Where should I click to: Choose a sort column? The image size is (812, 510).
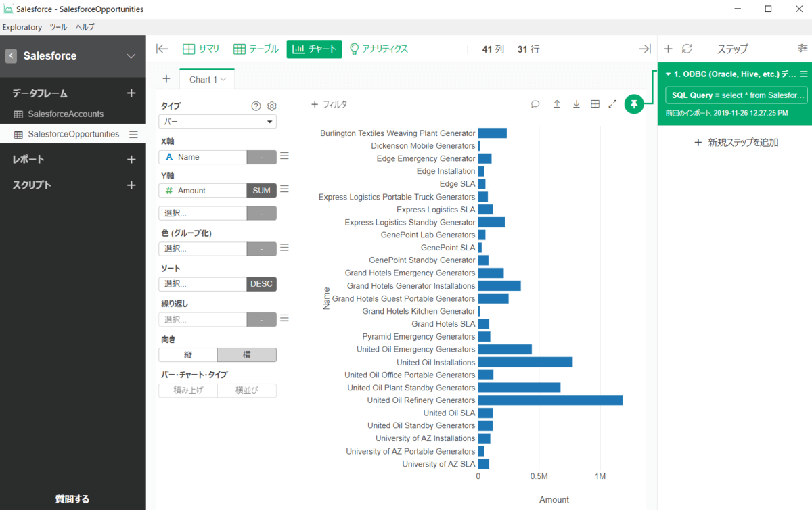coord(202,284)
